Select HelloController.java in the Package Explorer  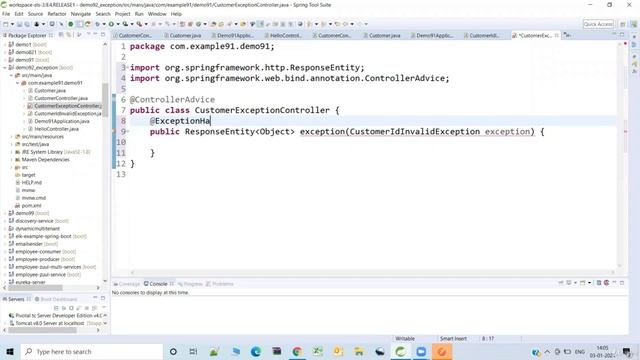(56, 129)
